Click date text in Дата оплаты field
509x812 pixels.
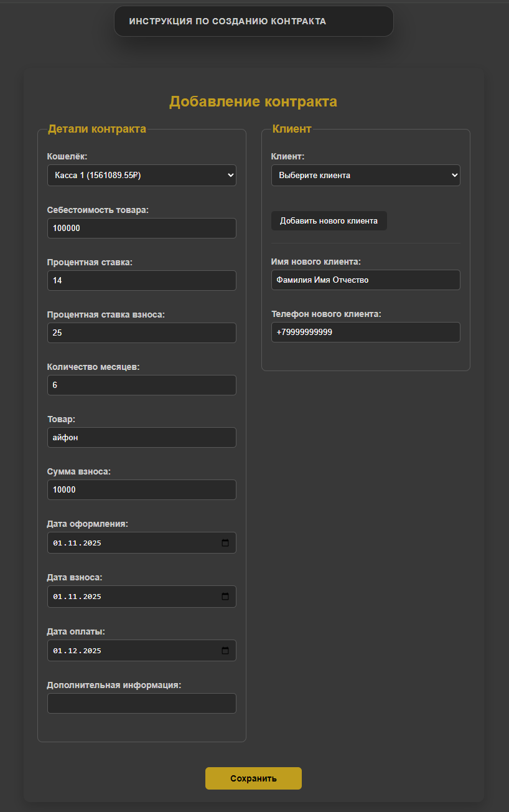(x=77, y=651)
